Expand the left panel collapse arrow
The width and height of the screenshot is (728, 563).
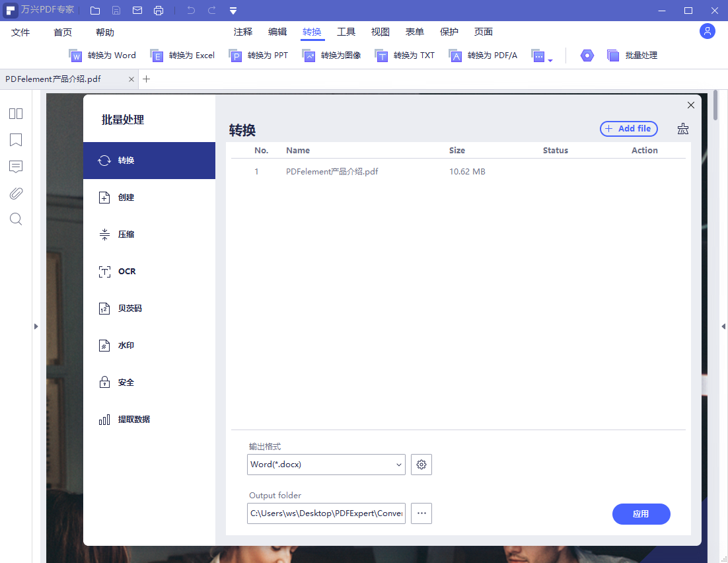tap(36, 326)
